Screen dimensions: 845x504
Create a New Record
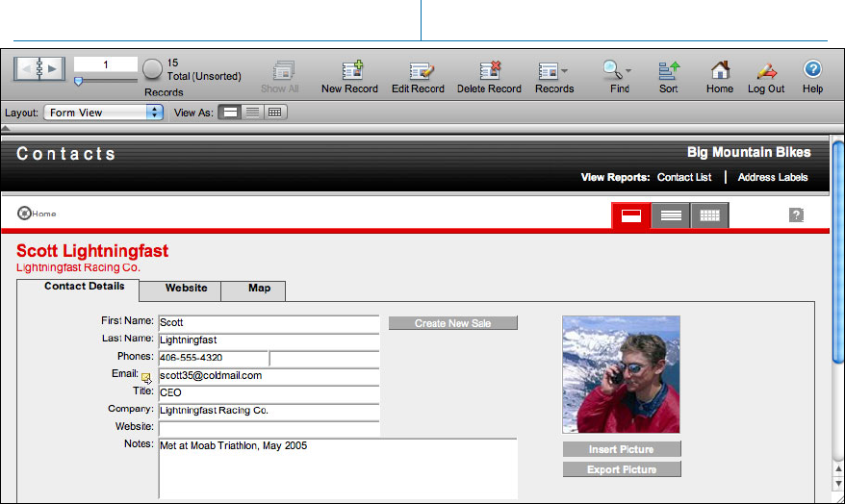349,77
